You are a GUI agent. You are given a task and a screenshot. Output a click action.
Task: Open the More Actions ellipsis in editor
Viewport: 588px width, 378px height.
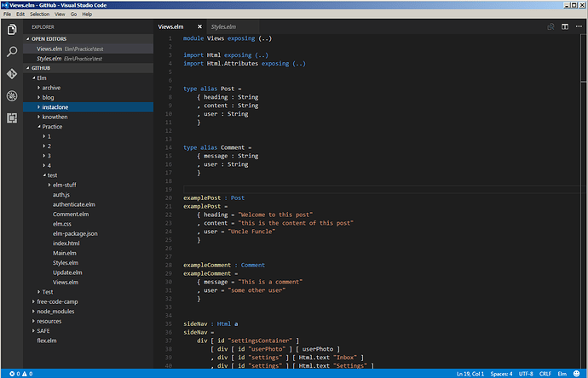(577, 27)
